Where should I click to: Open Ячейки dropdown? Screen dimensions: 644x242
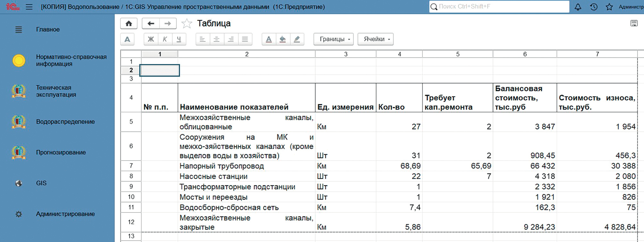pos(376,39)
